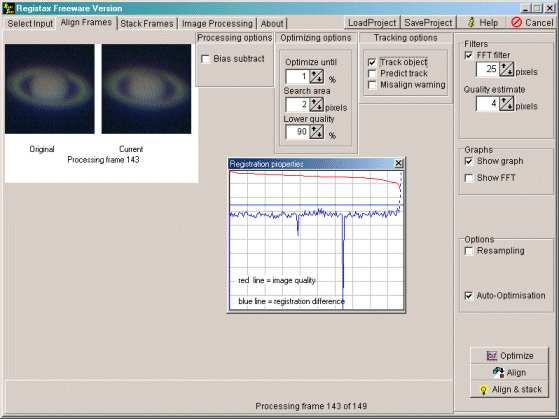Image resolution: width=559 pixels, height=419 pixels.
Task: Click the red Cancel circle icon
Action: click(x=516, y=22)
